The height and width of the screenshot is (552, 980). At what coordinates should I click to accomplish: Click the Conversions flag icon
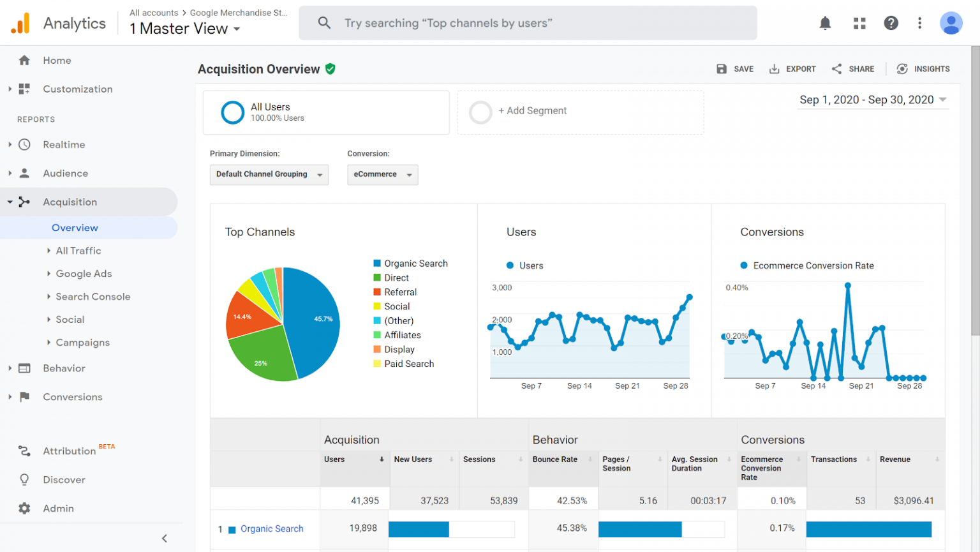[x=24, y=397]
